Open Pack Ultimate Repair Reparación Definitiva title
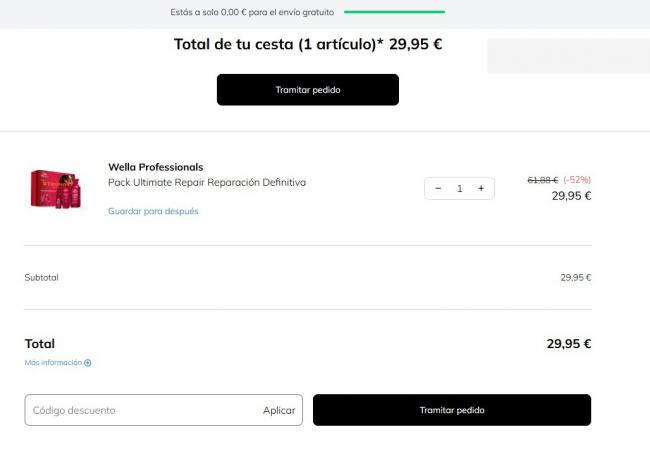 [x=207, y=183]
